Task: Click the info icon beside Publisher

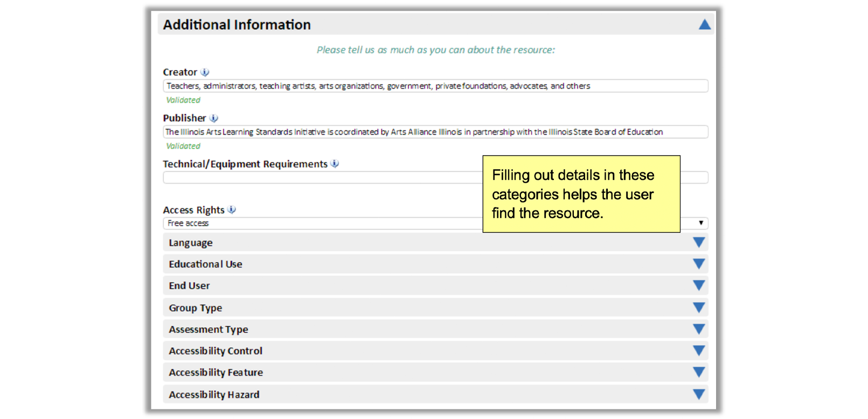Action: tap(214, 118)
